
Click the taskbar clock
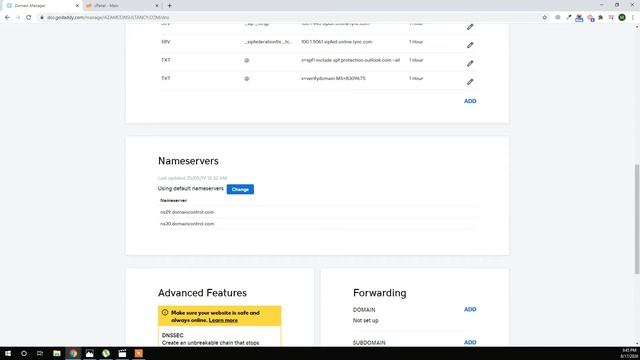pos(629,353)
